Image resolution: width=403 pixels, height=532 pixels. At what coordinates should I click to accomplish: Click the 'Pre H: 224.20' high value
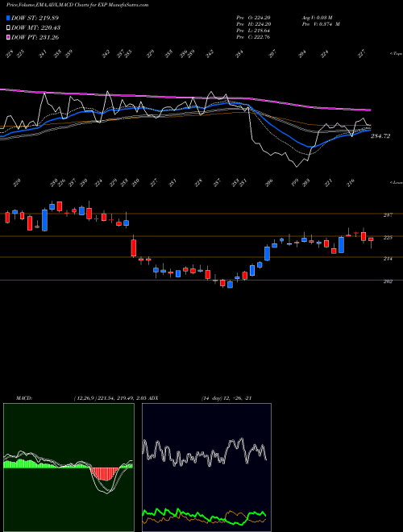click(x=253, y=24)
